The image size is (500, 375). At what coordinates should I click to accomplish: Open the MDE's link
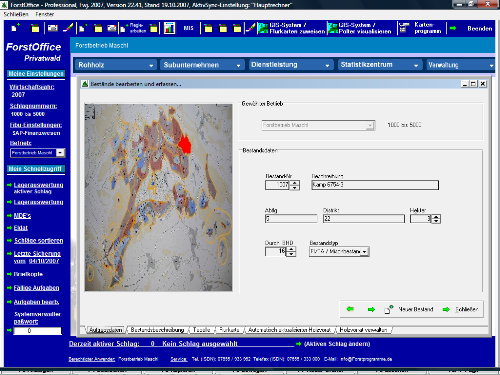(x=22, y=216)
